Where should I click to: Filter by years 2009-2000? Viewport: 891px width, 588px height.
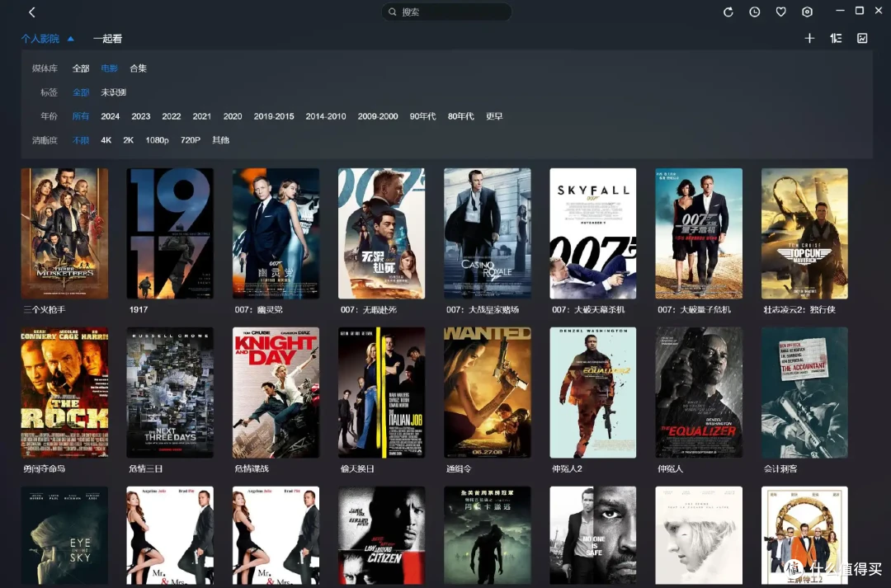[378, 116]
